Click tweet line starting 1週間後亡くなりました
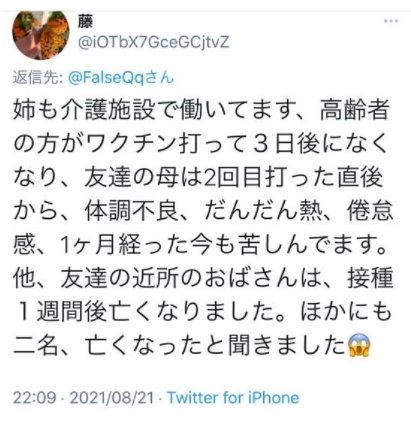The height and width of the screenshot is (423, 411). (203, 312)
